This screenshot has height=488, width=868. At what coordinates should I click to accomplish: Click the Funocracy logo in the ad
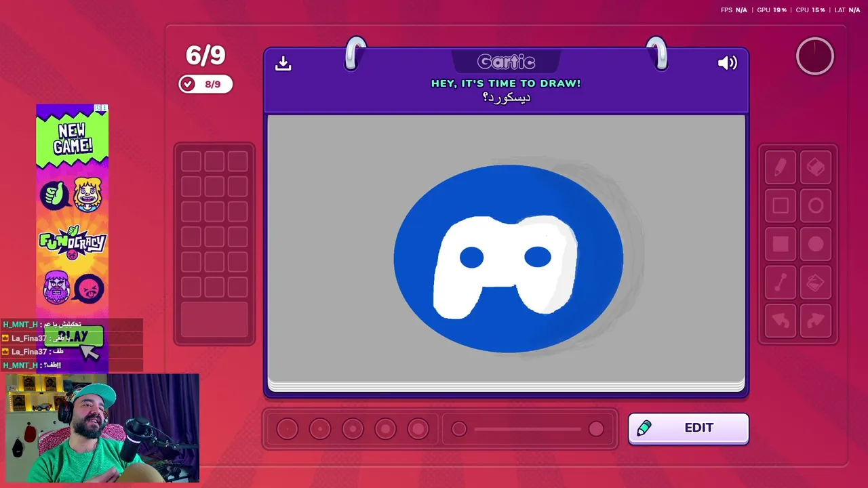[72, 243]
